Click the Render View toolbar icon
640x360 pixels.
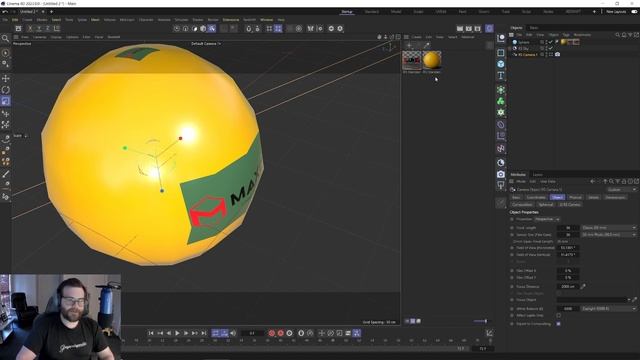pos(460,29)
